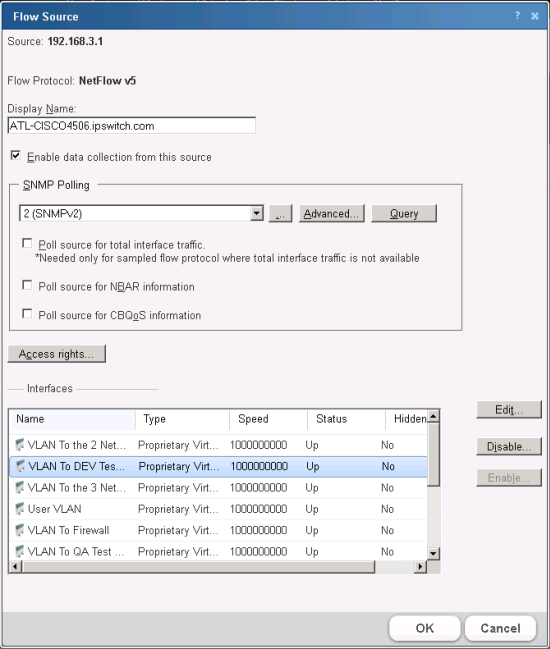Image resolution: width=550 pixels, height=649 pixels.
Task: Click Disable for the selected interface
Action: pos(509,447)
